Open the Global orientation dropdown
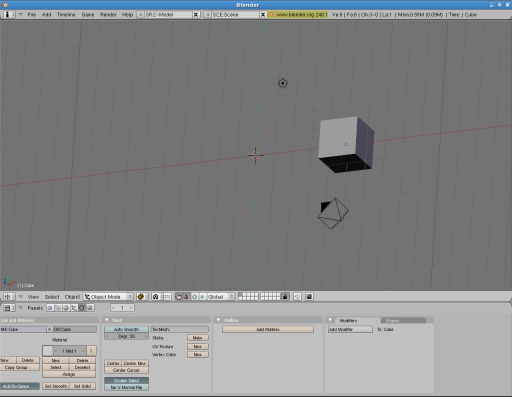The width and height of the screenshot is (512, 397). [221, 297]
